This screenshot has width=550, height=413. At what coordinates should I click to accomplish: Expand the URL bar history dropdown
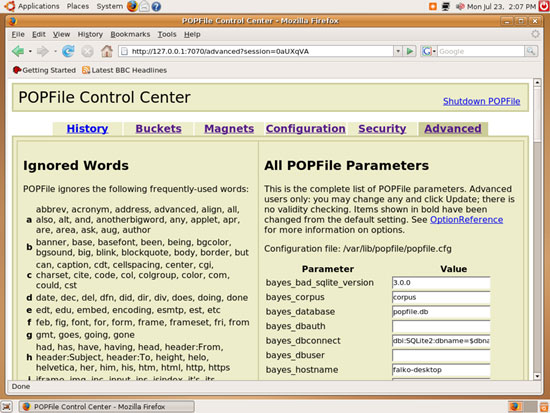click(x=398, y=51)
